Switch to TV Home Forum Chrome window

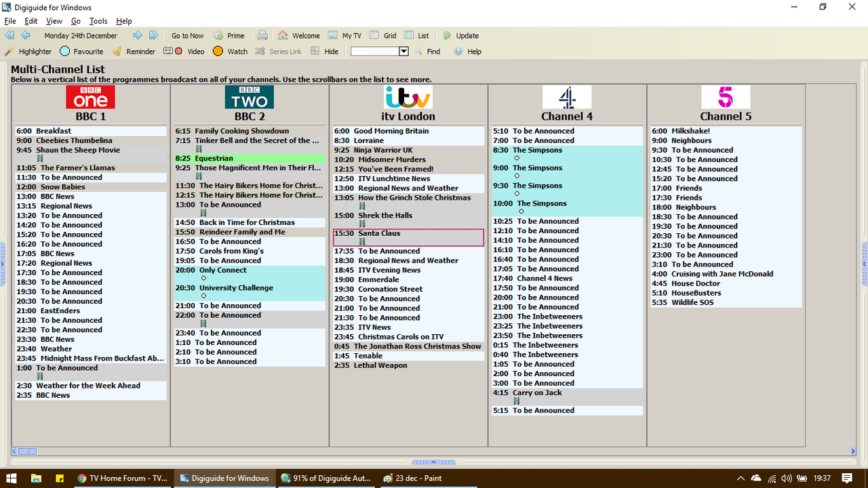point(123,478)
